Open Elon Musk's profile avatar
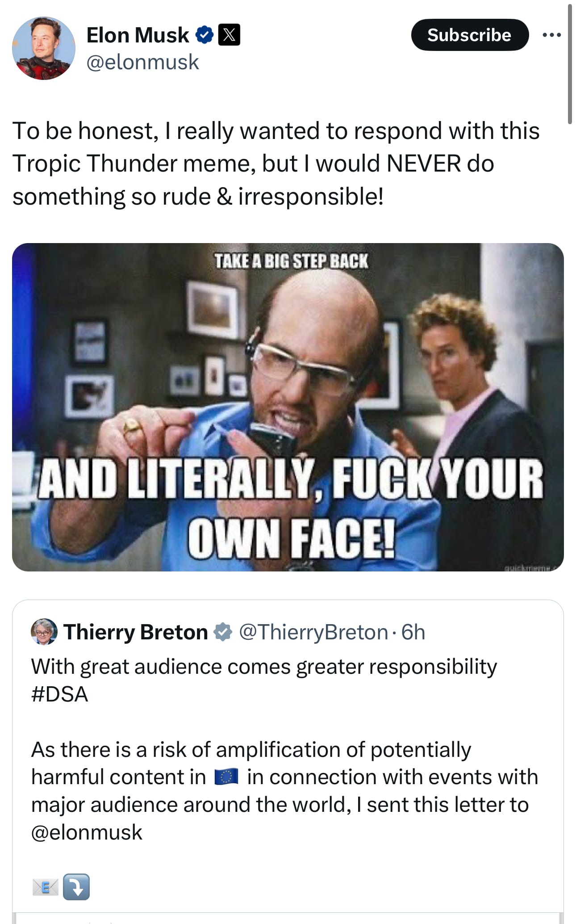This screenshot has height=924, width=576. [x=44, y=48]
